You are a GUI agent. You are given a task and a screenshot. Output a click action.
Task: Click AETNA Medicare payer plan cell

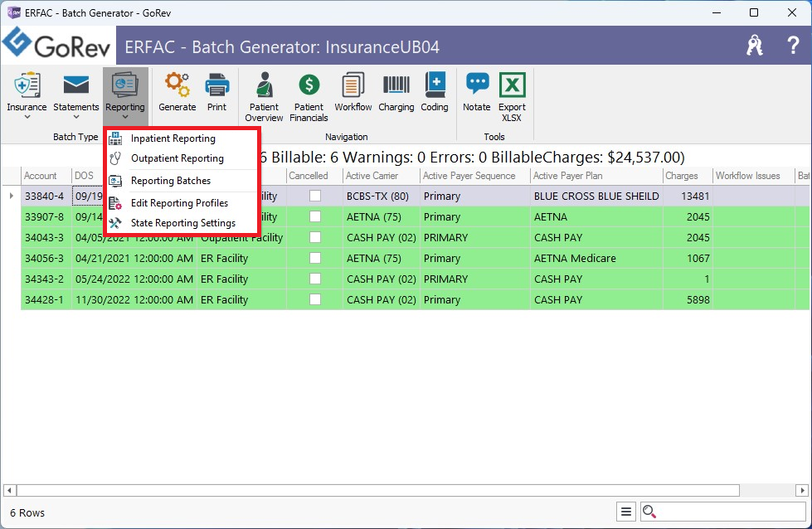(596, 259)
